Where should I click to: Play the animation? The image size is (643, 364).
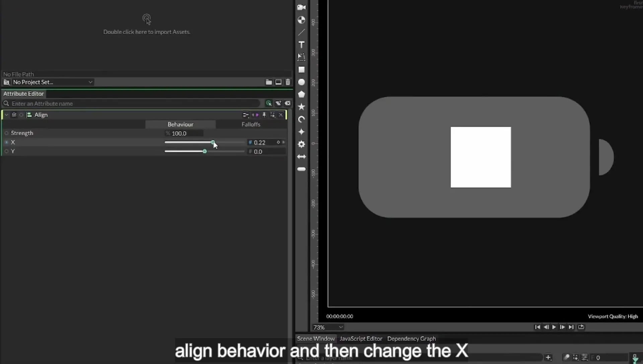click(554, 327)
